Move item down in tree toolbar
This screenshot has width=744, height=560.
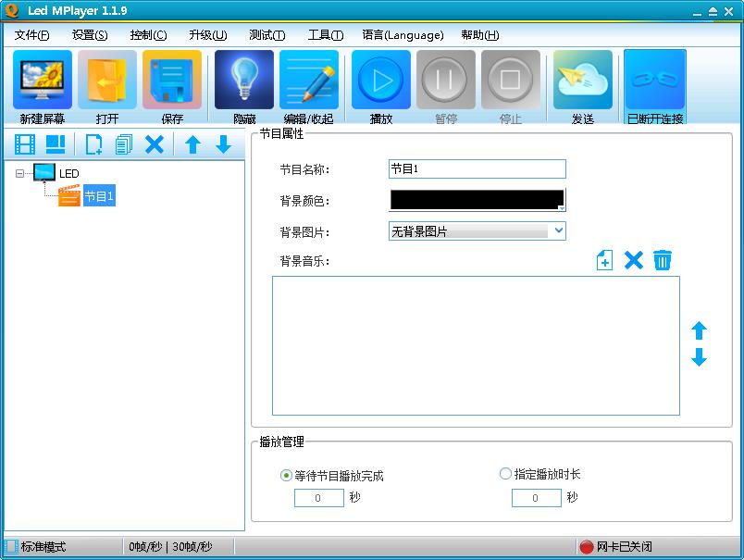point(223,144)
